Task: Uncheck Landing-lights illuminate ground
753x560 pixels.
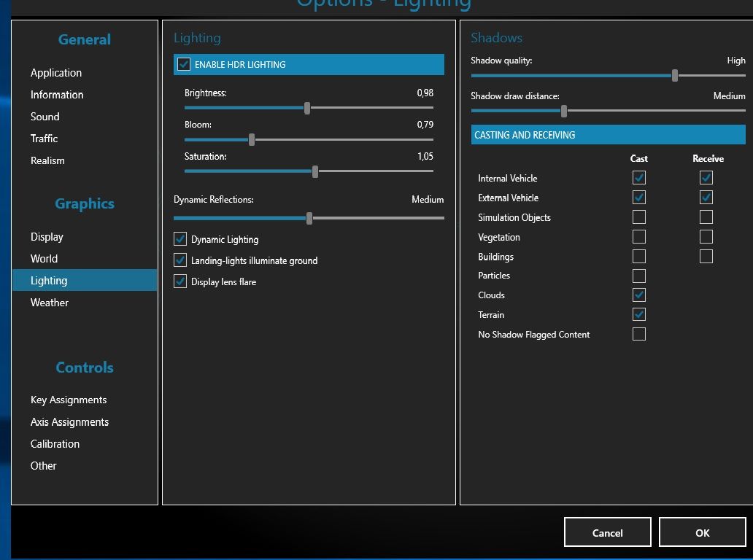Action: (180, 260)
